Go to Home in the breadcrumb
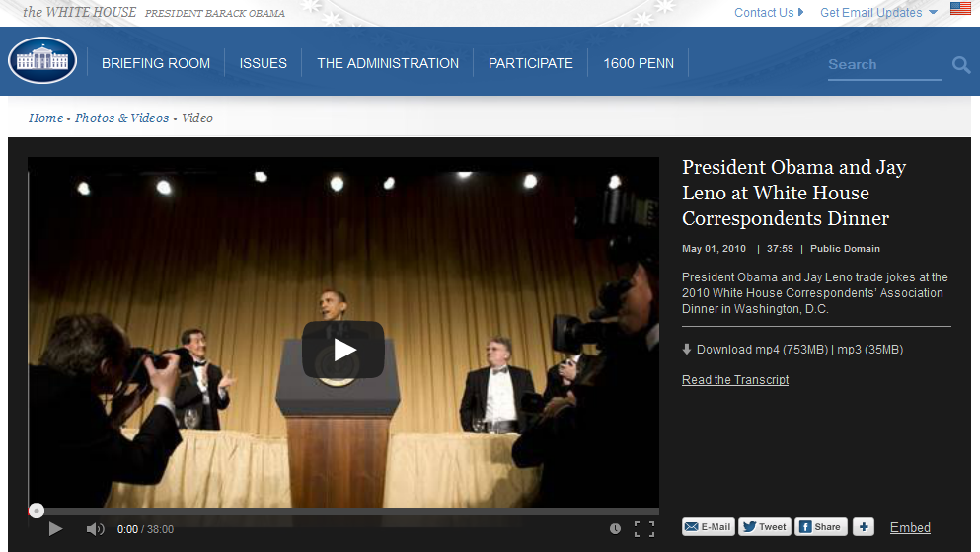This screenshot has width=980, height=552. (45, 118)
